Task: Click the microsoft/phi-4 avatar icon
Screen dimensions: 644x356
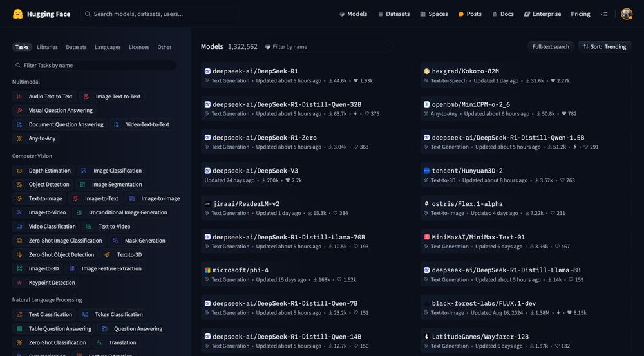Action: (207, 270)
